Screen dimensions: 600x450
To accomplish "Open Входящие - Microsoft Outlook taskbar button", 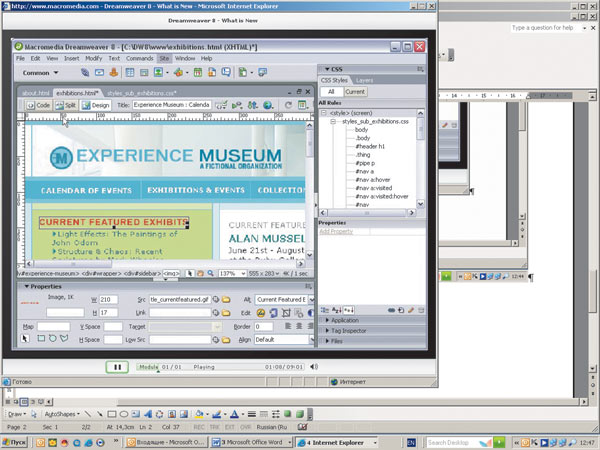I will [x=167, y=442].
